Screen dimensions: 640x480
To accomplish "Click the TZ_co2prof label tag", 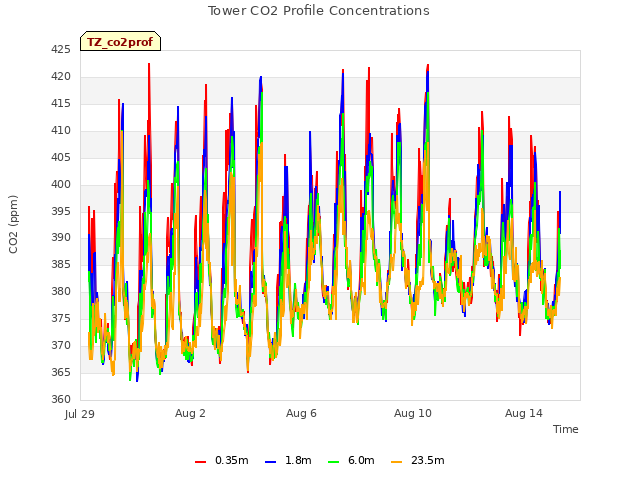I will pos(120,41).
